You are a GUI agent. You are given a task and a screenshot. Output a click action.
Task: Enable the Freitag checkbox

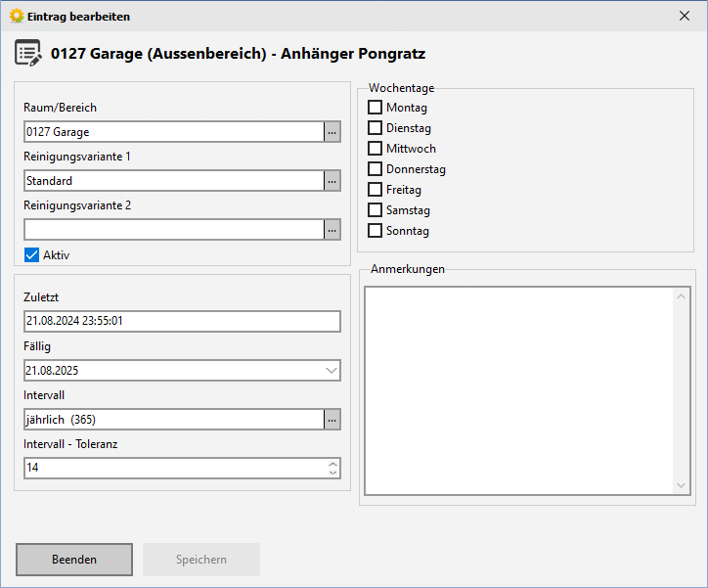pos(375,190)
